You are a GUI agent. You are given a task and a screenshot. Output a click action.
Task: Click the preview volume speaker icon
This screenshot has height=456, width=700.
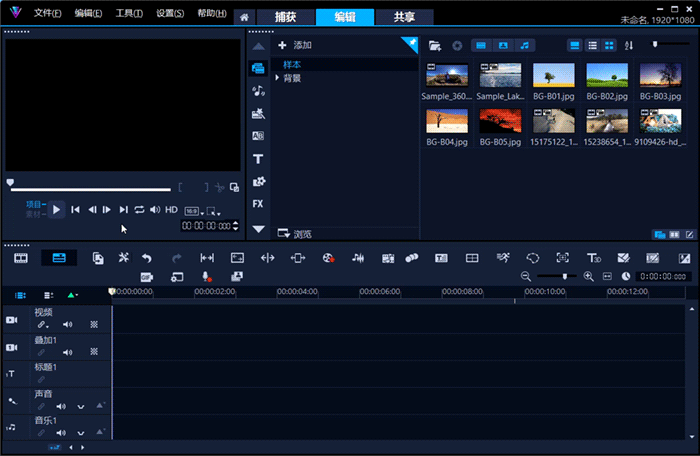tap(155, 209)
